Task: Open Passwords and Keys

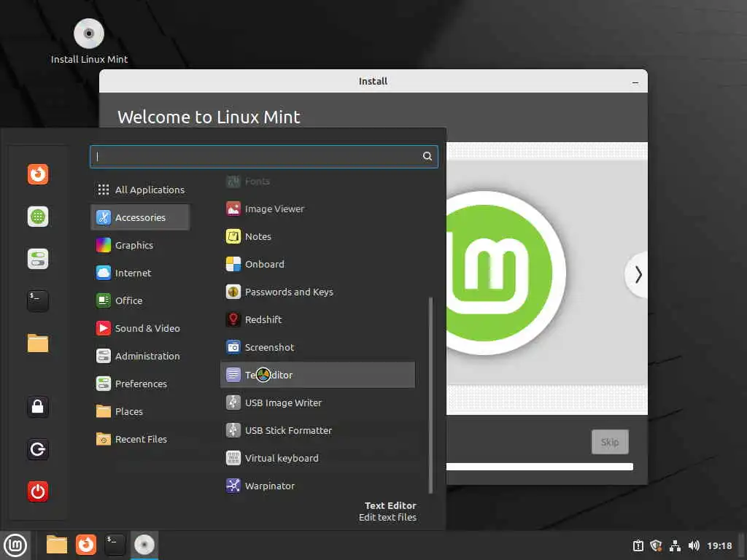Action: point(317,292)
